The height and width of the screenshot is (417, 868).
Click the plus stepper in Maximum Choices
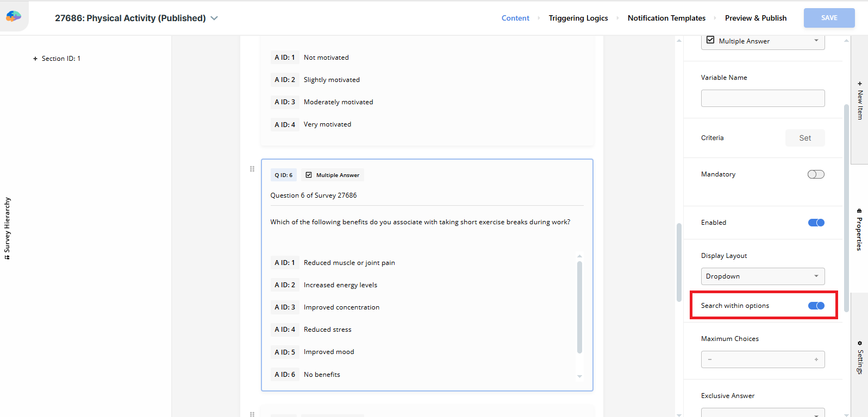(816, 359)
